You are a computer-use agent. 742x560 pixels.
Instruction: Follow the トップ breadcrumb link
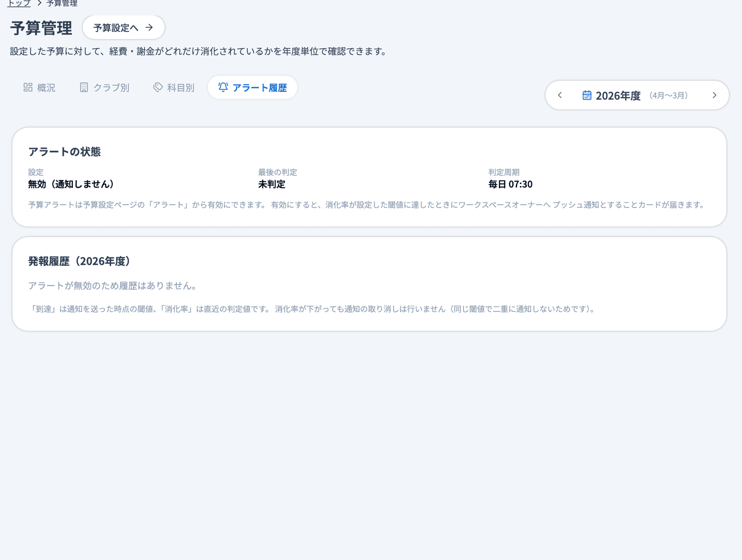tap(19, 3)
